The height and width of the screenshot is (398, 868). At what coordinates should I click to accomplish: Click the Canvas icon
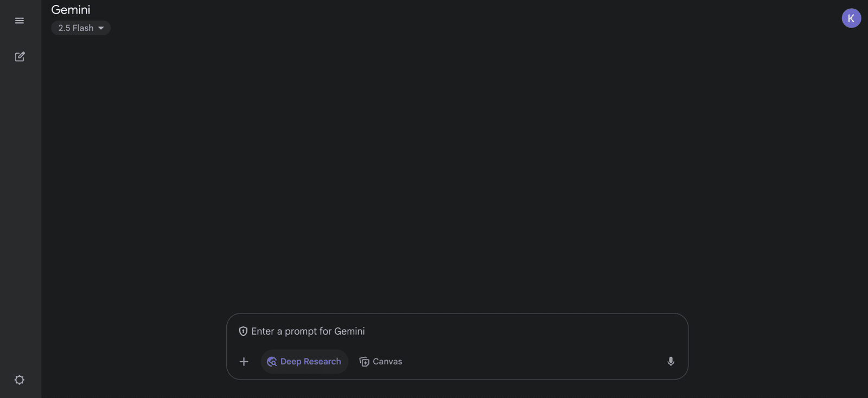click(x=364, y=362)
